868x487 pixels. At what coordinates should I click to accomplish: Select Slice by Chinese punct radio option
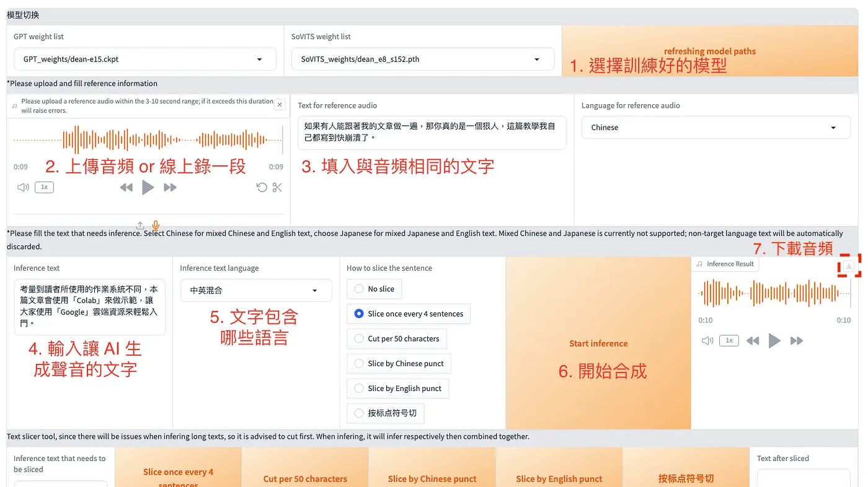pyautogui.click(x=399, y=363)
